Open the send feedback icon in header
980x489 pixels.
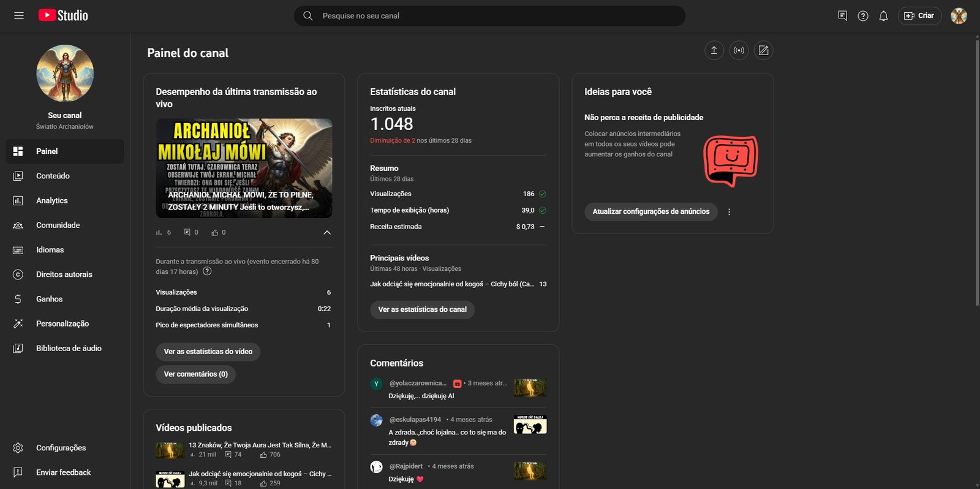(x=842, y=16)
